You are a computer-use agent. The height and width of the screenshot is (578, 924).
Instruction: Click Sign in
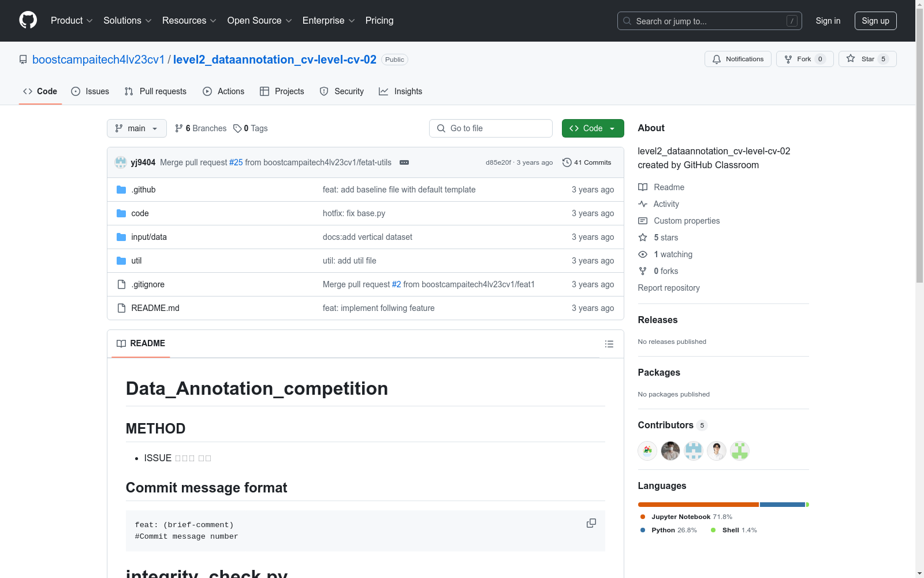tap(828, 21)
